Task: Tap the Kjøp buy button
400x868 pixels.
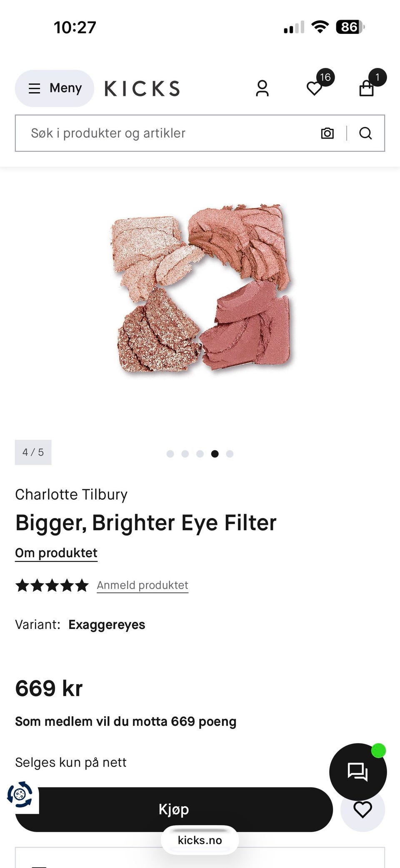Action: tap(174, 810)
